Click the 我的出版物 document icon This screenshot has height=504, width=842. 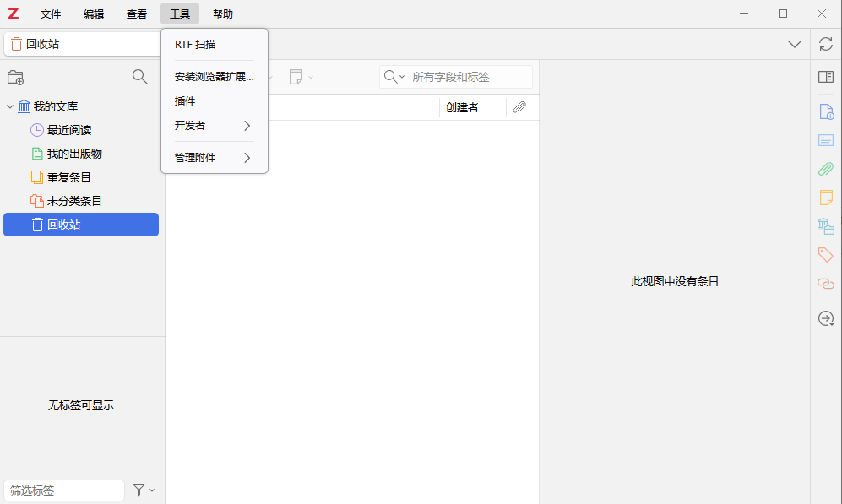tap(37, 154)
